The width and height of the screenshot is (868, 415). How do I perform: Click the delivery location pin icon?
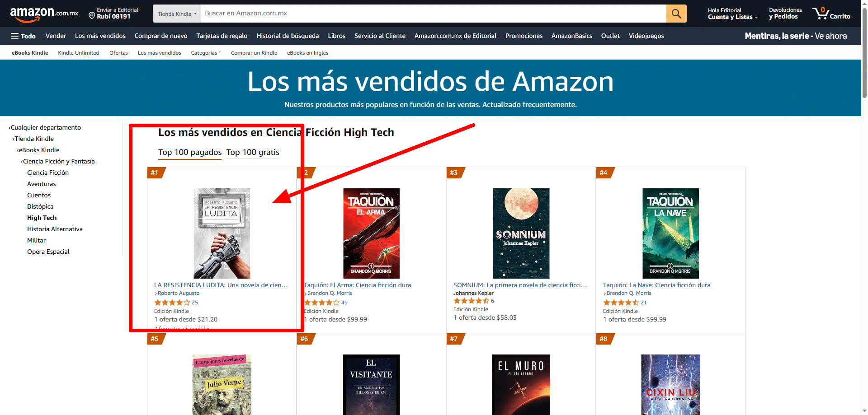point(92,16)
